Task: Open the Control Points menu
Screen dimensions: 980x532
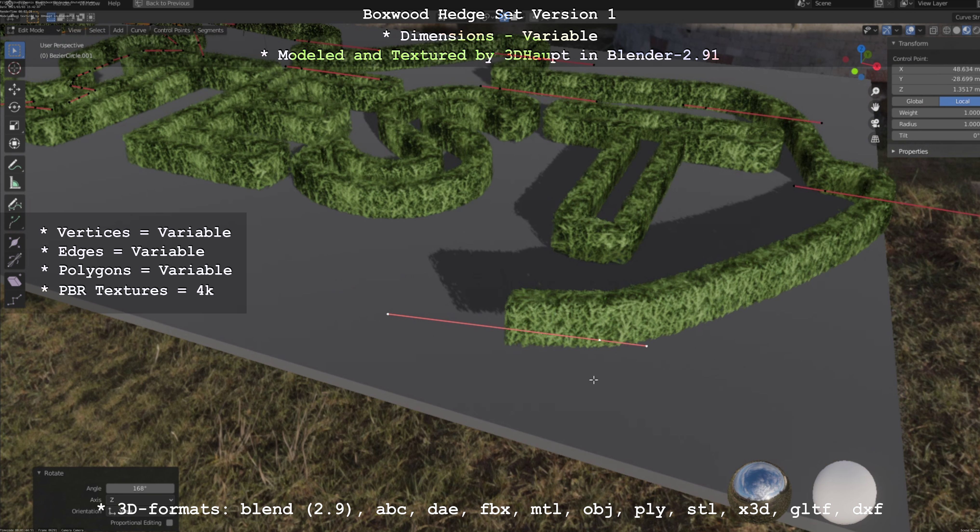Action: coord(172,30)
